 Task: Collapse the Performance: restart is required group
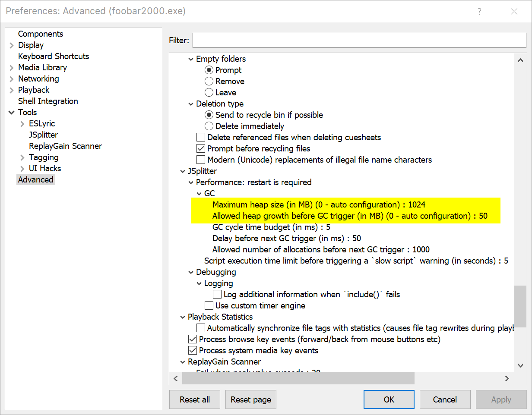pyautogui.click(x=191, y=182)
